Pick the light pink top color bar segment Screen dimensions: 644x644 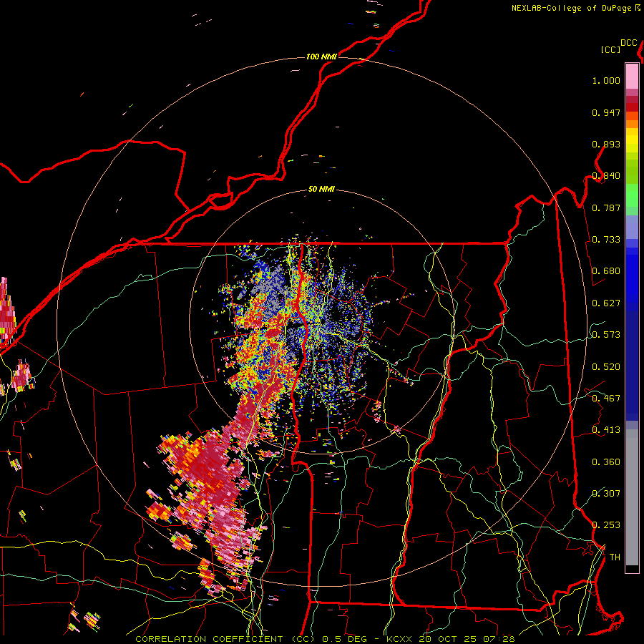[632, 77]
